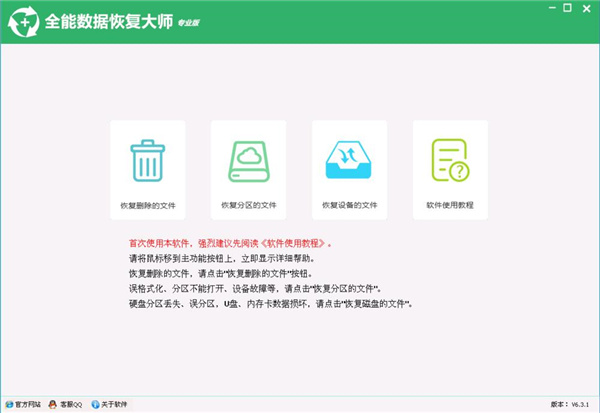Open the cloud drive icon for partition recovery
Screen dimensions: 600x413
pos(249,162)
